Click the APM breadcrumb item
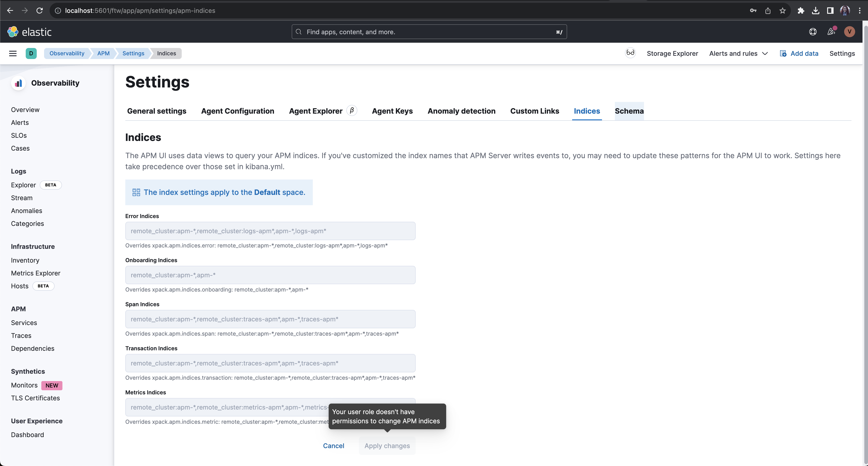The height and width of the screenshot is (466, 868). (103, 53)
